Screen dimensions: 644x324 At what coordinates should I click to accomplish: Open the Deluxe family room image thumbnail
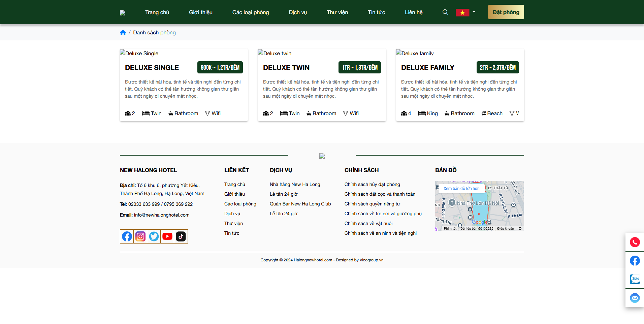point(415,53)
